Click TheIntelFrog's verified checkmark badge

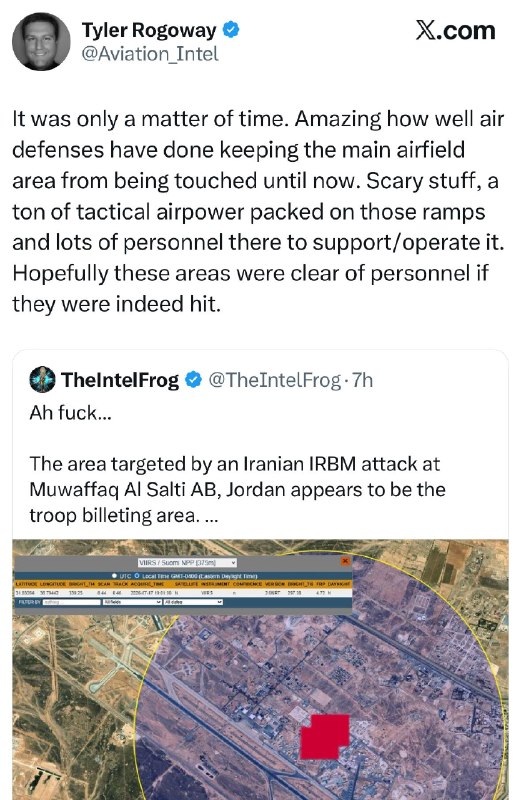193,380
